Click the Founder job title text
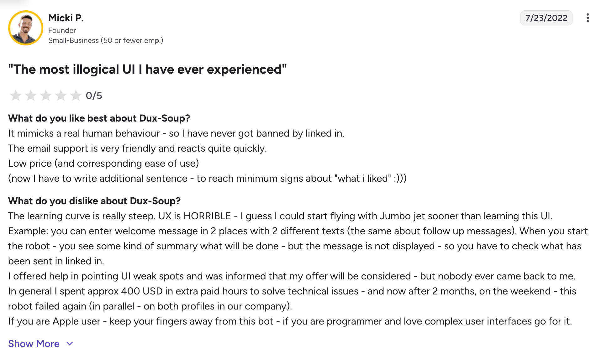 [x=62, y=30]
